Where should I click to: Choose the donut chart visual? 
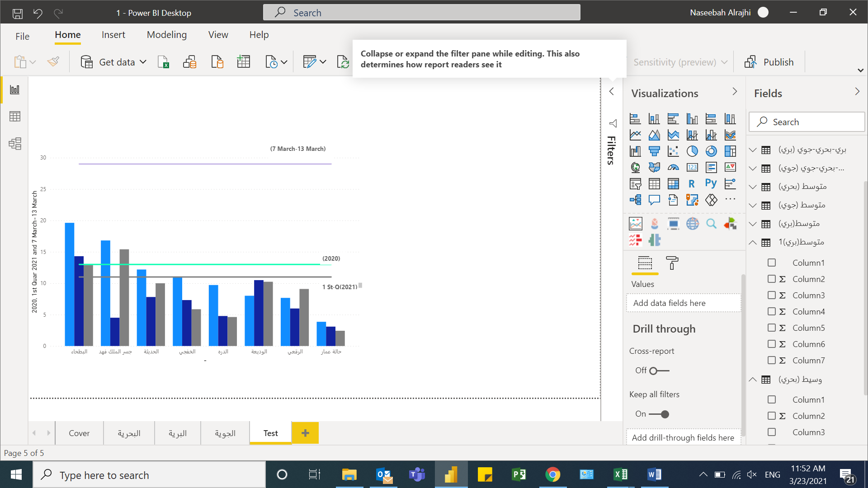pyautogui.click(x=711, y=151)
